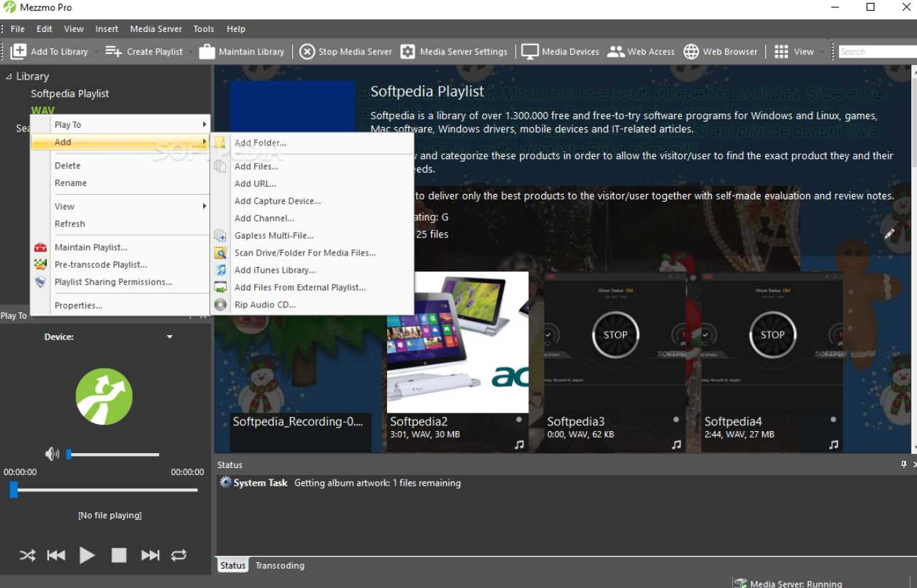
Task: Click the Playlist Sharing Permissions shield icon
Action: [40, 282]
